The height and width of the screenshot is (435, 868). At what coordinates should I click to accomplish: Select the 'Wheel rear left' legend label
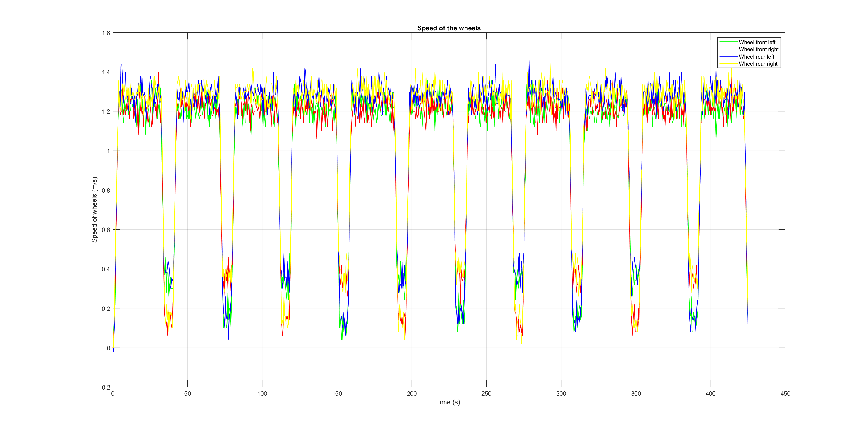coord(756,57)
